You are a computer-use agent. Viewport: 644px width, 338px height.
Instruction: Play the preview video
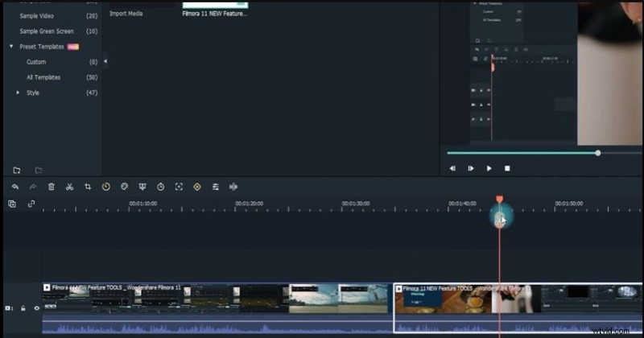click(489, 168)
